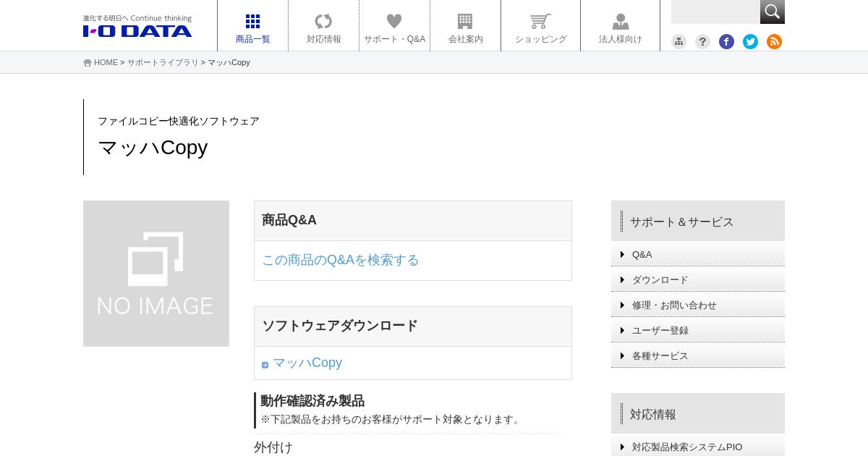Open この商品のQ&Aを検索する link
Image resolution: width=868 pixels, height=456 pixels.
pyautogui.click(x=341, y=260)
